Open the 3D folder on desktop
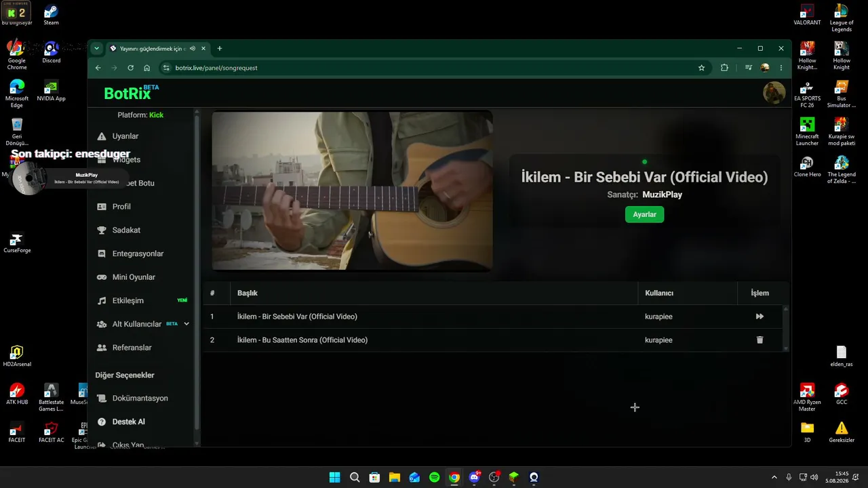868x488 pixels. [x=807, y=432]
